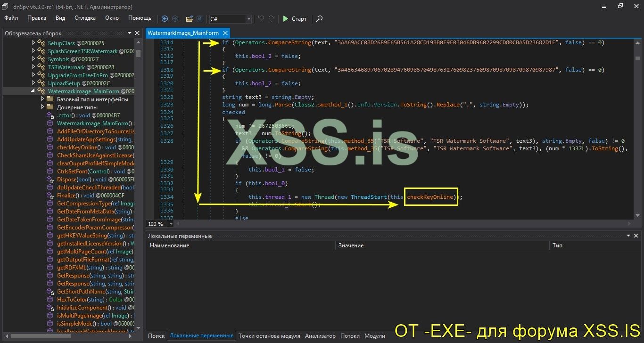644x343 pixels.
Task: Expand the UpgradeFromFreeToPro node
Action: (x=33, y=75)
